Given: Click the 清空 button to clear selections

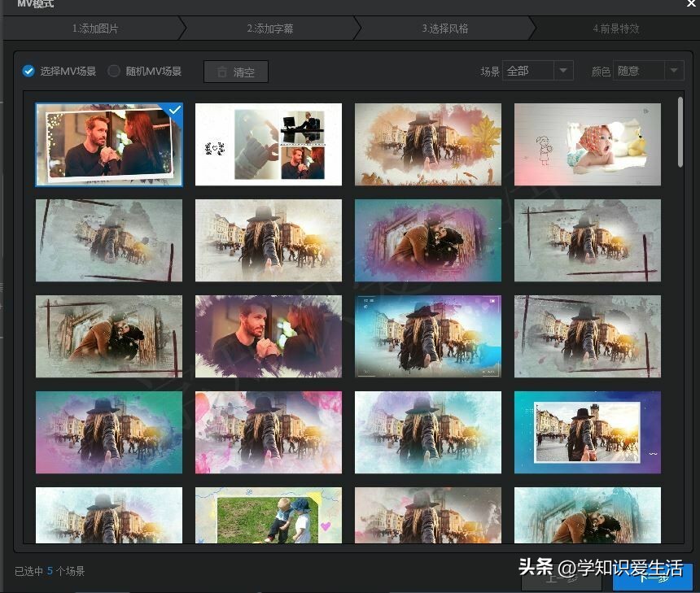Looking at the screenshot, I should pyautogui.click(x=240, y=72).
